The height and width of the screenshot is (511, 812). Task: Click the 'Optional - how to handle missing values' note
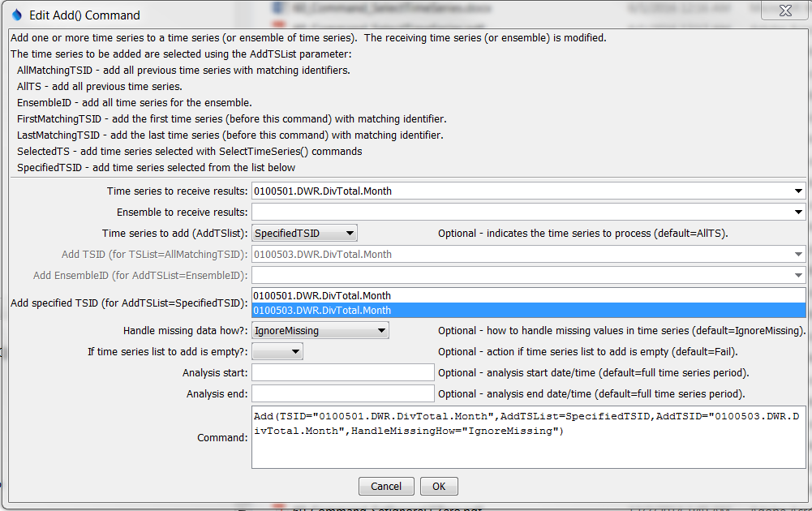pos(622,331)
